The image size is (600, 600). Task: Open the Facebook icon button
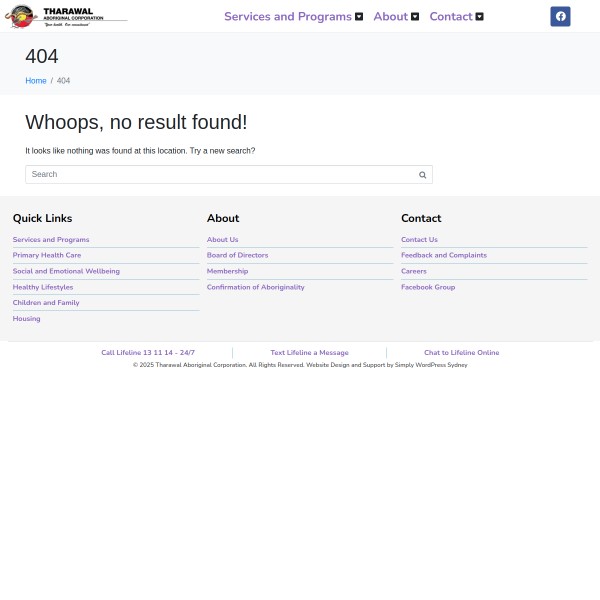coord(560,16)
